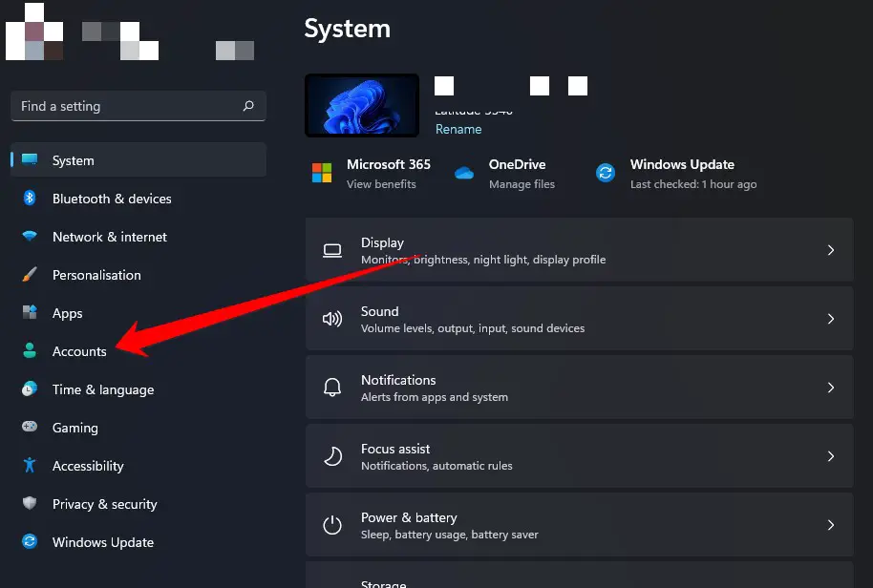The height and width of the screenshot is (588, 873).
Task: Open Accessibility settings
Action: [x=138, y=466]
